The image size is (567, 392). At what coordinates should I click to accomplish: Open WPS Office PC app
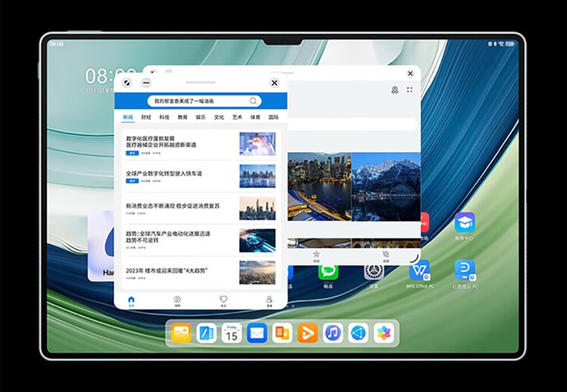pos(420,271)
